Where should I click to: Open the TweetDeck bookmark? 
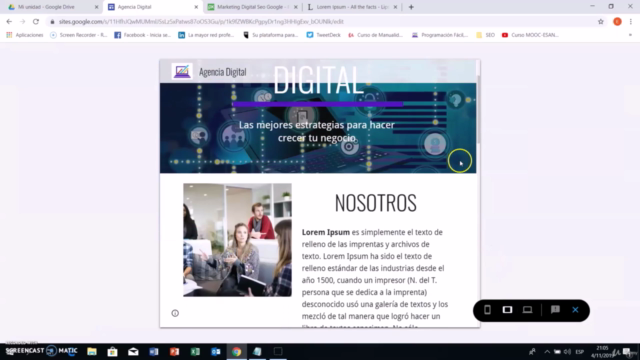pyautogui.click(x=323, y=35)
